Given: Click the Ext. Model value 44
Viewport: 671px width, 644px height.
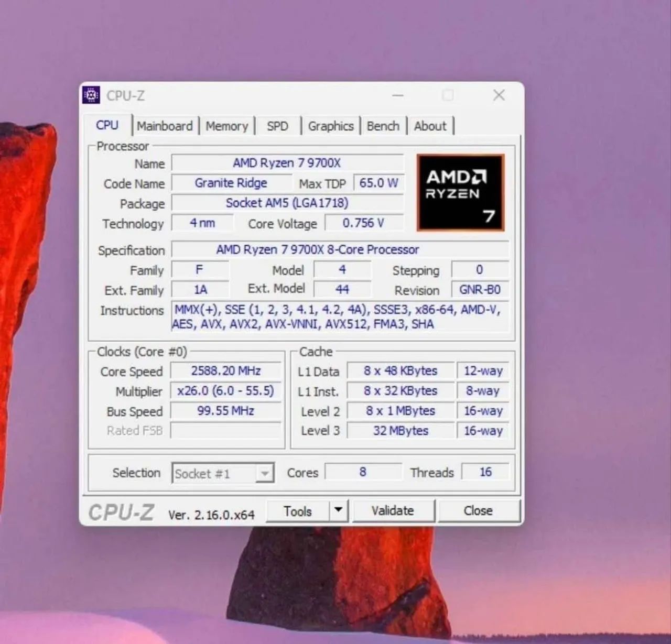Looking at the screenshot, I should 342,289.
